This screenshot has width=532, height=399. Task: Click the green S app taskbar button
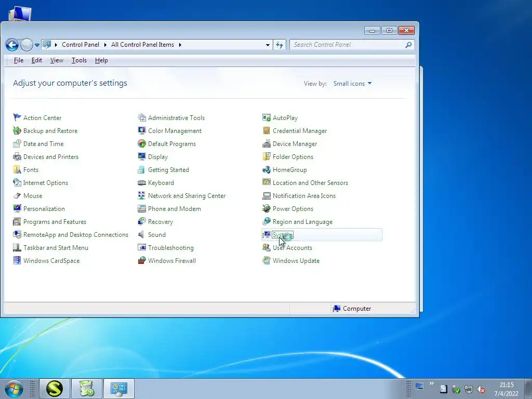tap(55, 389)
